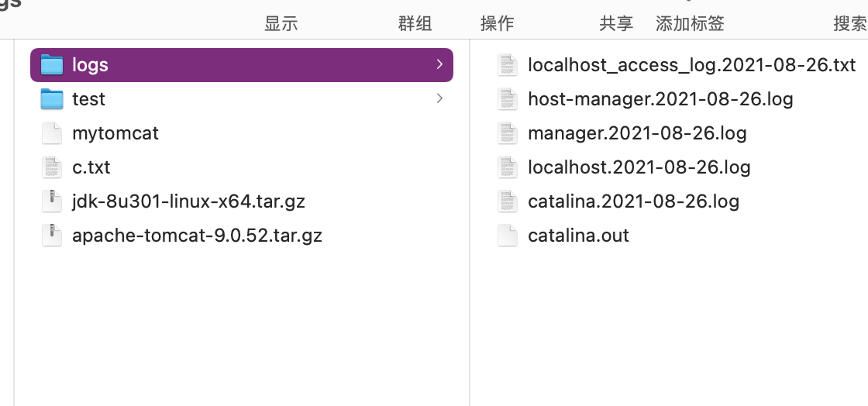Expand the logs folder chevron
The image size is (868, 406).
click(x=439, y=64)
